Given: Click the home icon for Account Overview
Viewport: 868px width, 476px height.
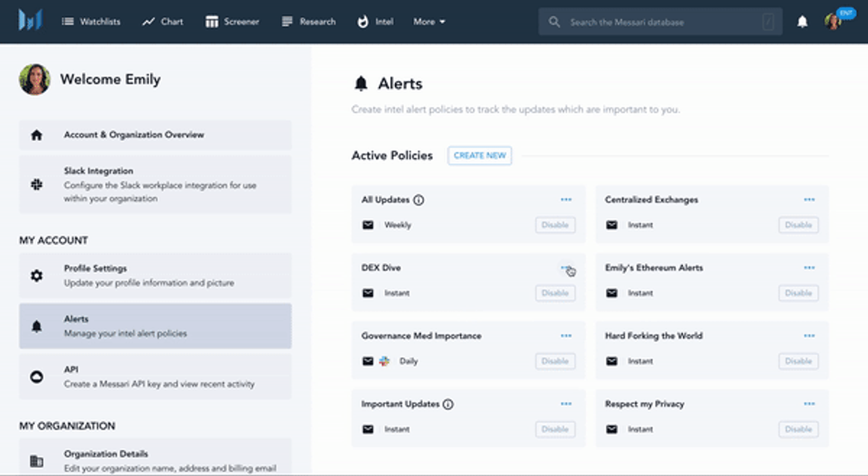Looking at the screenshot, I should [36, 135].
